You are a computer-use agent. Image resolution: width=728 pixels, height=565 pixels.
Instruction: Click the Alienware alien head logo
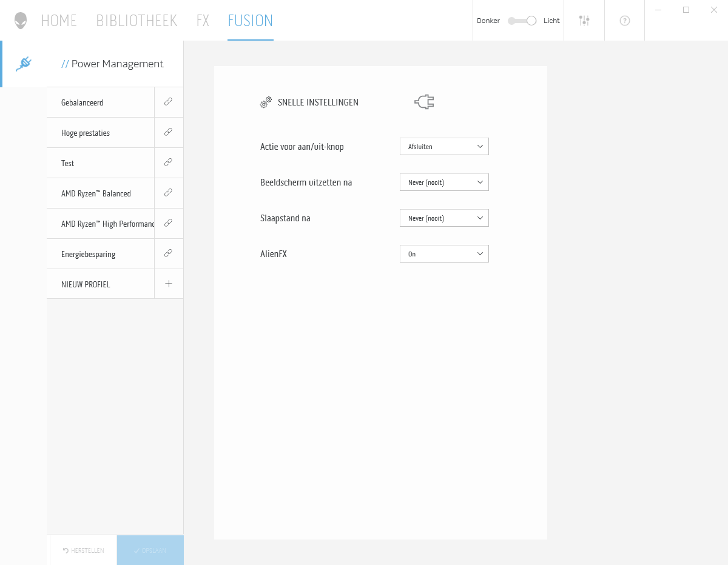pos(21,21)
